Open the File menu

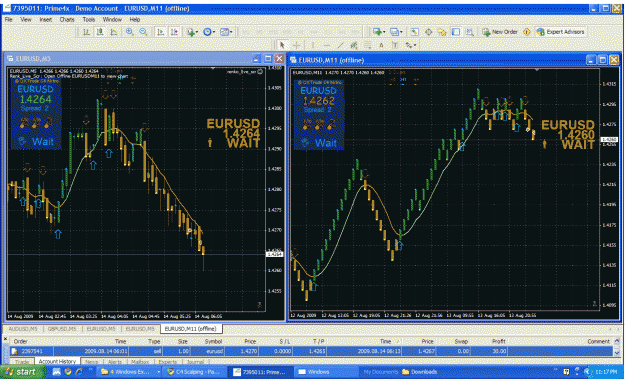(9, 19)
